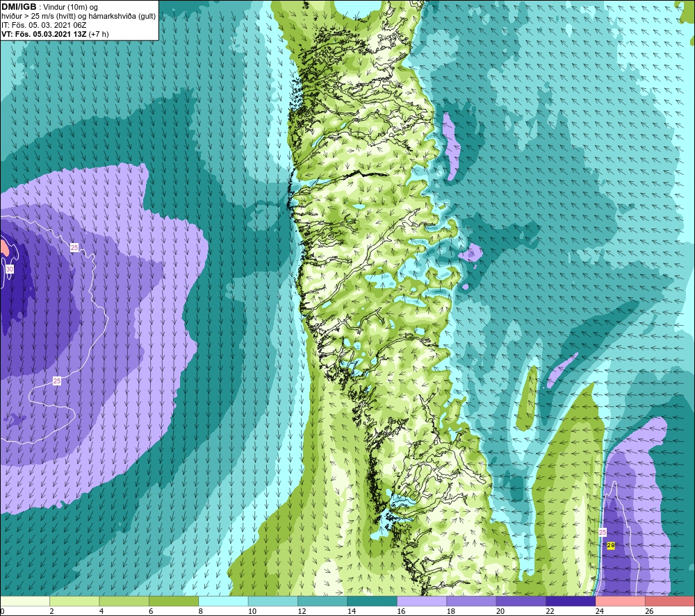695x616 pixels.
Task: Click the '(+7 h)' forecast offset text
Action: 99,34
